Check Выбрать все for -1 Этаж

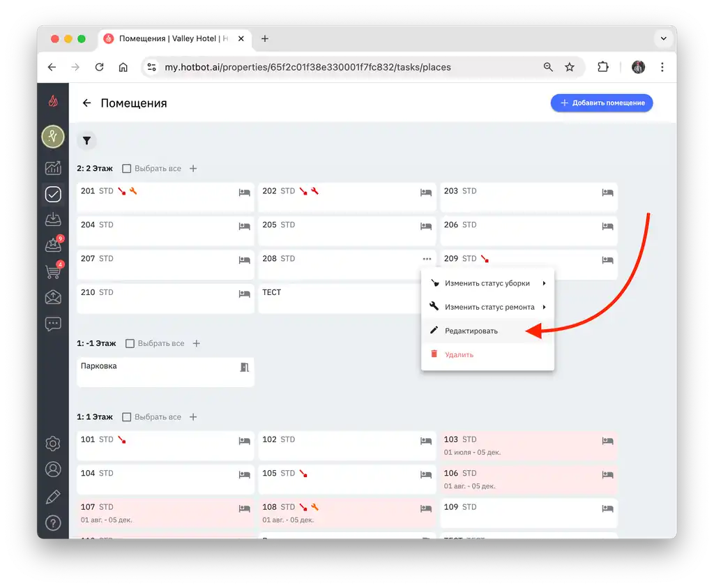coord(130,343)
